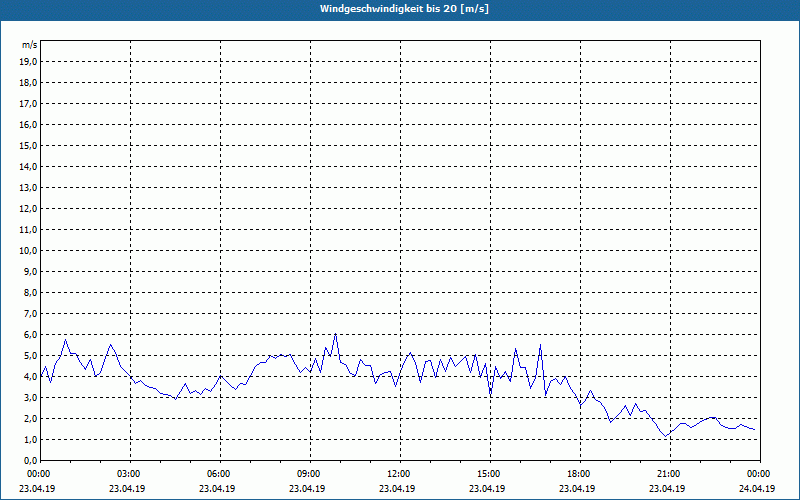The height and width of the screenshot is (500, 800).
Task: Click the '00:00' time label above 24.04.19
Action: coord(757,474)
